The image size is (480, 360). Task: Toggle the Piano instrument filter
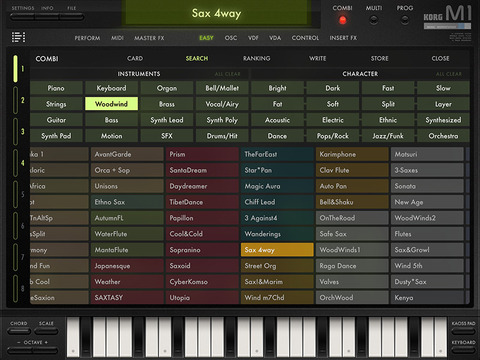pos(56,88)
